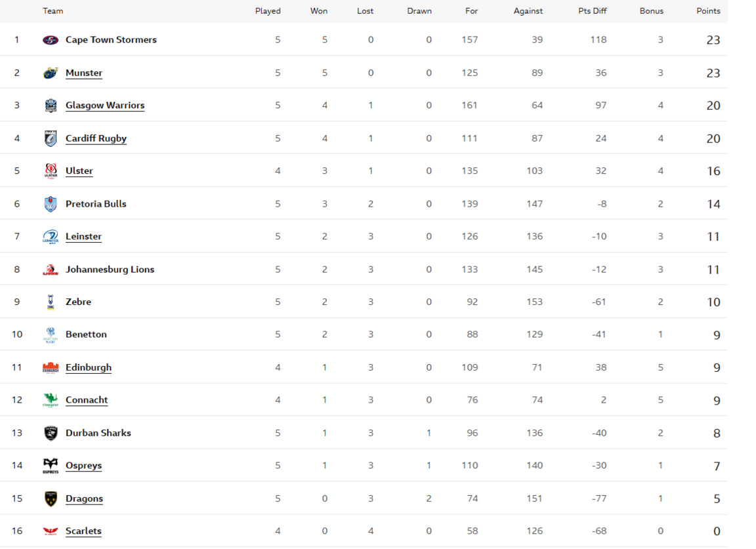Click the Ulster badge icon
Viewport: 756px width, 549px height.
click(x=51, y=171)
